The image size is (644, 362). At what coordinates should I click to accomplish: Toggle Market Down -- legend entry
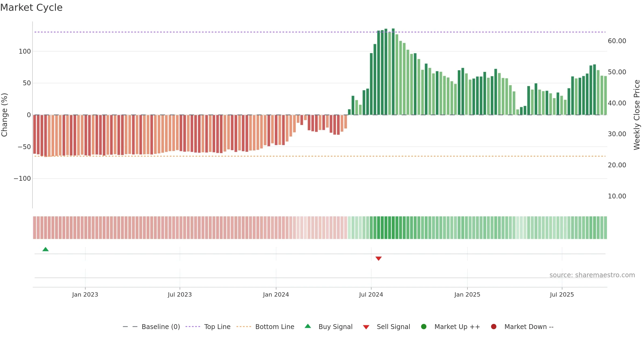tap(522, 327)
